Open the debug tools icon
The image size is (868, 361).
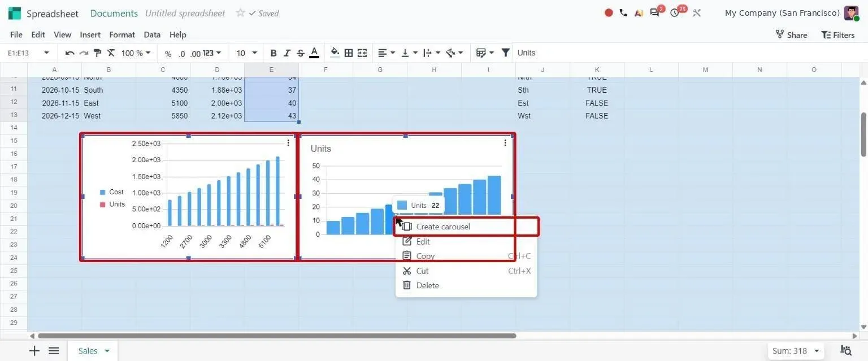tap(697, 12)
